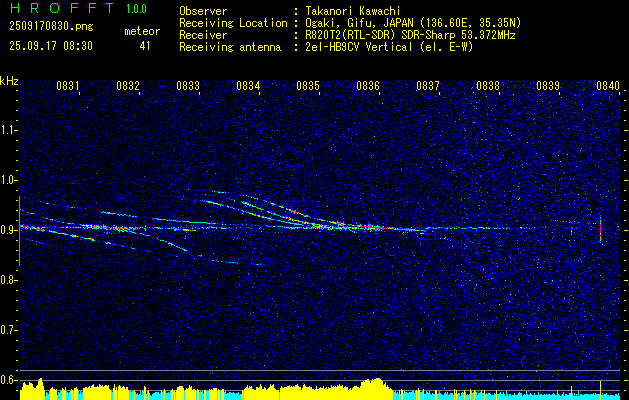Click the Receiver field label
629x400 pixels.
(x=203, y=35)
